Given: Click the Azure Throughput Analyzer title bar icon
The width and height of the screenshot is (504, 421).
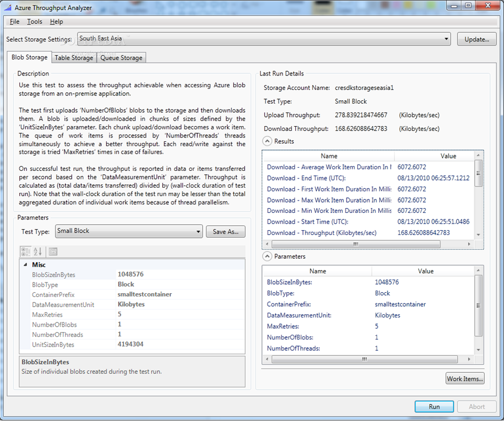Looking at the screenshot, I should [8, 8].
